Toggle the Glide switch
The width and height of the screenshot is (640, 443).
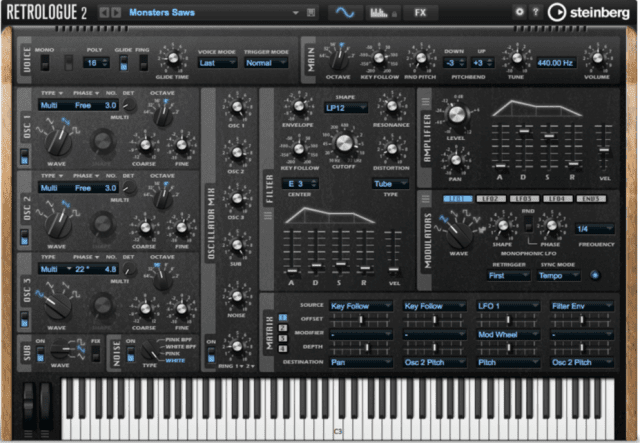123,63
